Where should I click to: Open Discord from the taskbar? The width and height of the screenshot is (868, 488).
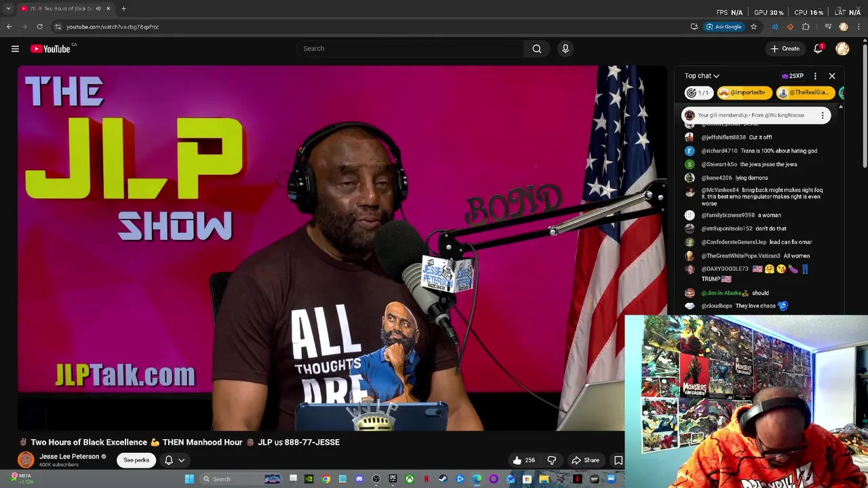(x=359, y=479)
